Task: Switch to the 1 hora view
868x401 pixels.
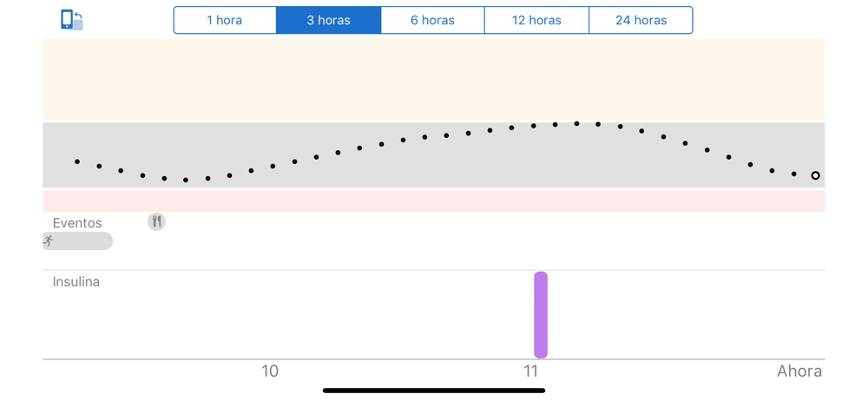Action: (x=225, y=21)
